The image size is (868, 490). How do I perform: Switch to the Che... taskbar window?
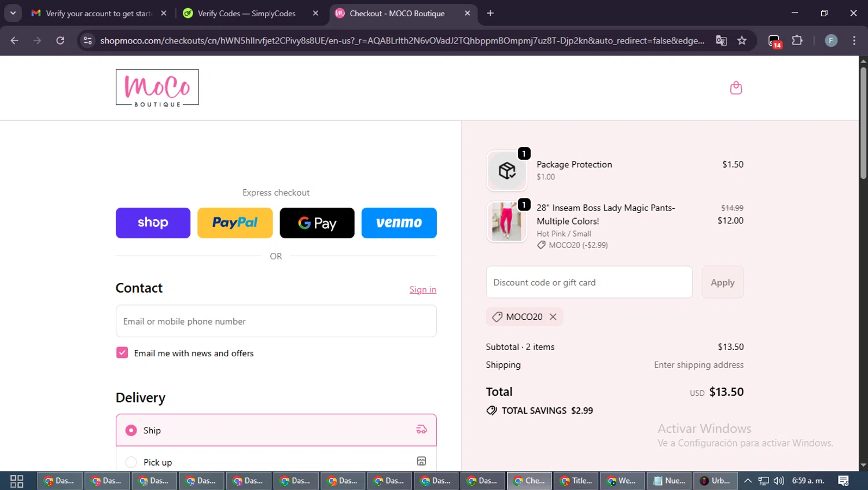pyautogui.click(x=529, y=481)
